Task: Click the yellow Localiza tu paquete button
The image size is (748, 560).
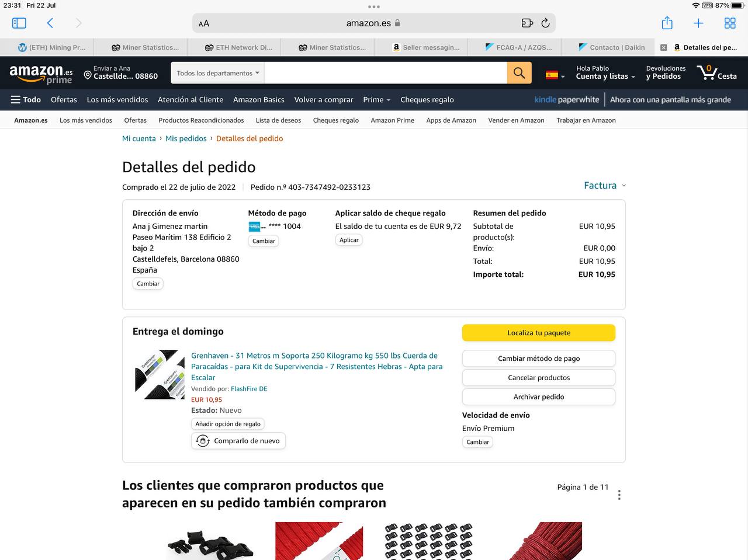Action: (538, 333)
